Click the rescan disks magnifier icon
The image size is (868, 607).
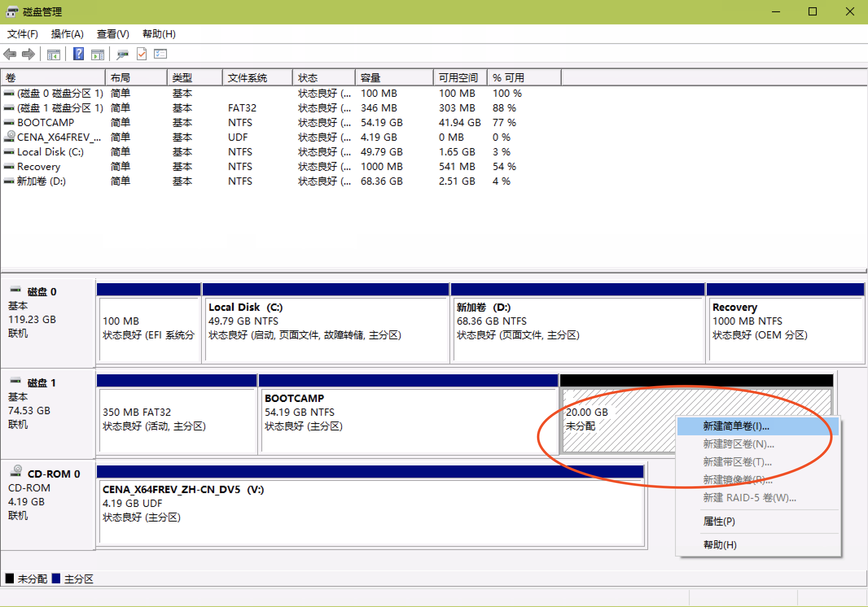122,54
